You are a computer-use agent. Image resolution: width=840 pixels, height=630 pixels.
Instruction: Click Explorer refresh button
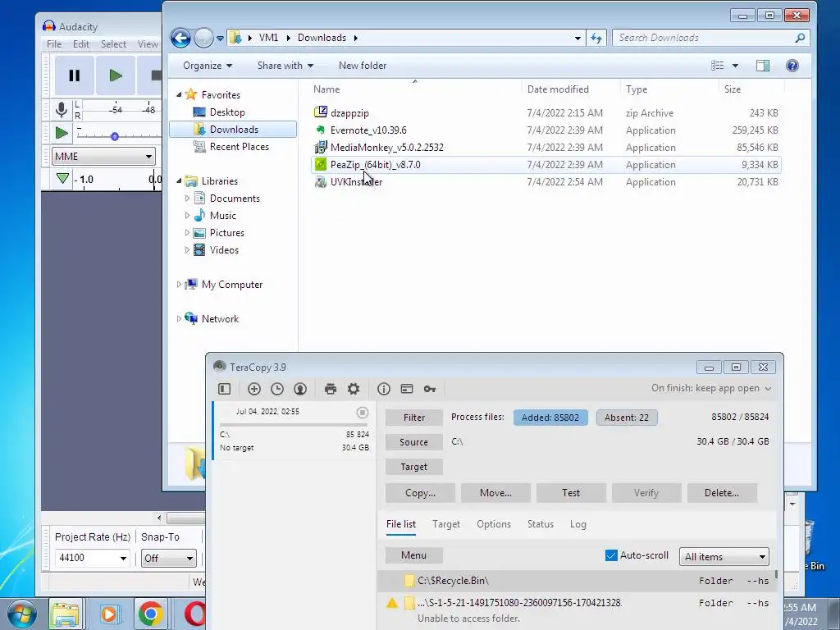point(596,38)
